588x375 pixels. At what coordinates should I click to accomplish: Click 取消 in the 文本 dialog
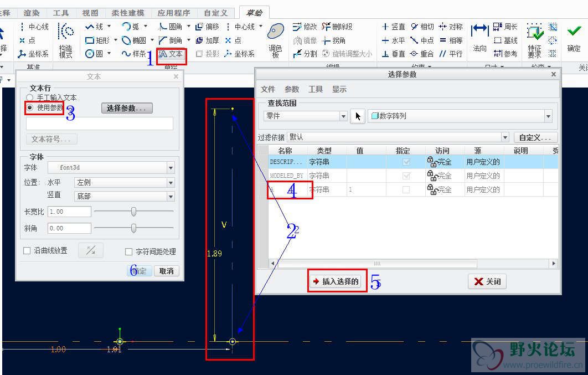tap(166, 271)
